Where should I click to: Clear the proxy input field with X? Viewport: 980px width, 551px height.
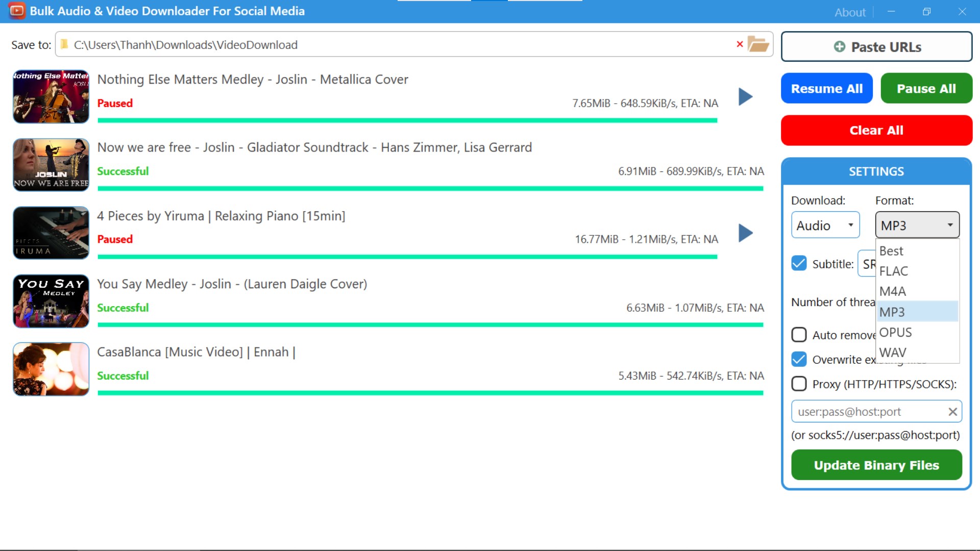tap(952, 412)
